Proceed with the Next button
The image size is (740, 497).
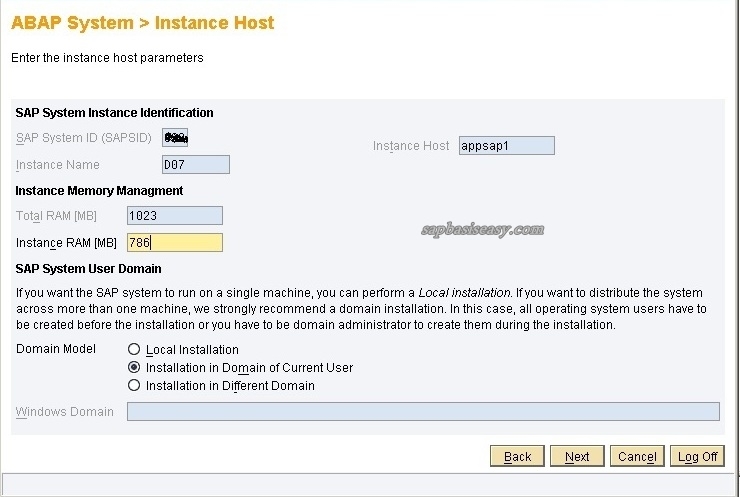tap(577, 456)
